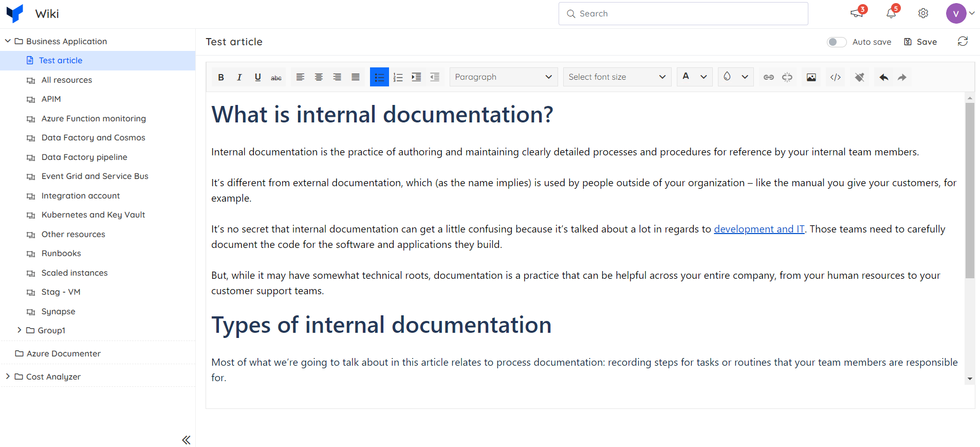980x447 pixels.
Task: Expand the Group1 folder
Action: point(19,330)
